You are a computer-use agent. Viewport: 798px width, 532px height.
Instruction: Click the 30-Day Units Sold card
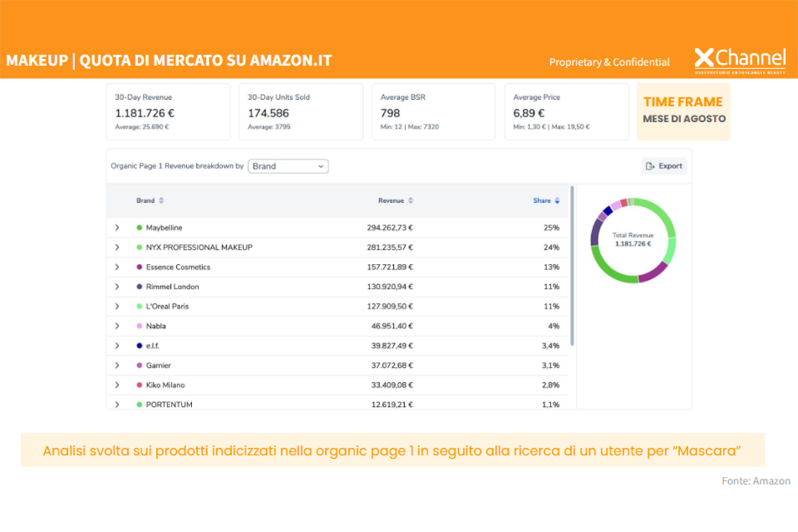coord(301,112)
